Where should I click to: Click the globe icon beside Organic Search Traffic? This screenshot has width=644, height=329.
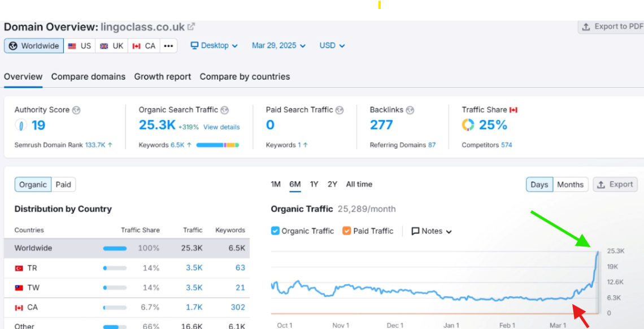[225, 110]
